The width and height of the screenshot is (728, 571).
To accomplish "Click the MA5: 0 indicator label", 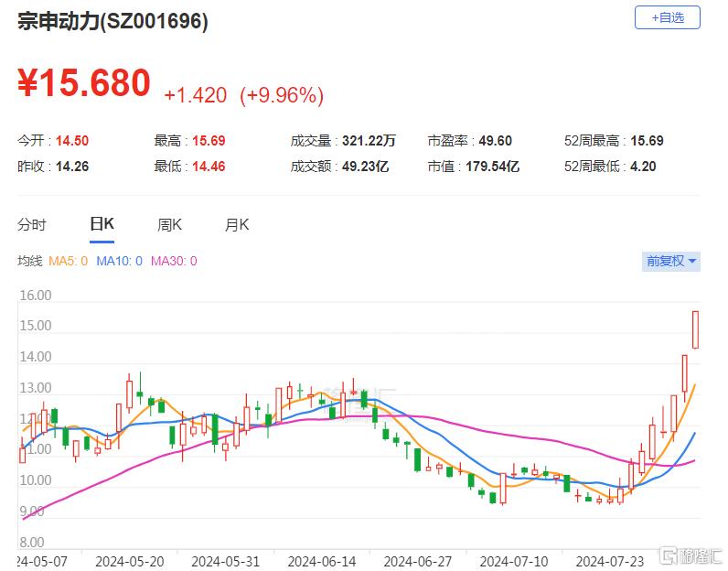I will pyautogui.click(x=69, y=261).
